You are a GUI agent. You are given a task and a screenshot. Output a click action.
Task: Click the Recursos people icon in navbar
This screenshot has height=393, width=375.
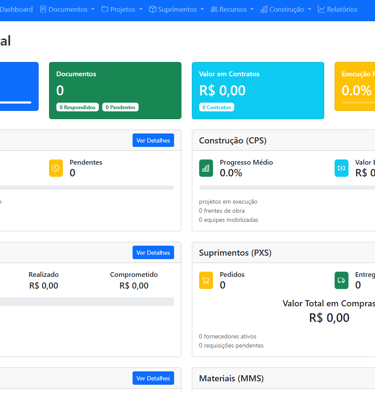coord(214,9)
